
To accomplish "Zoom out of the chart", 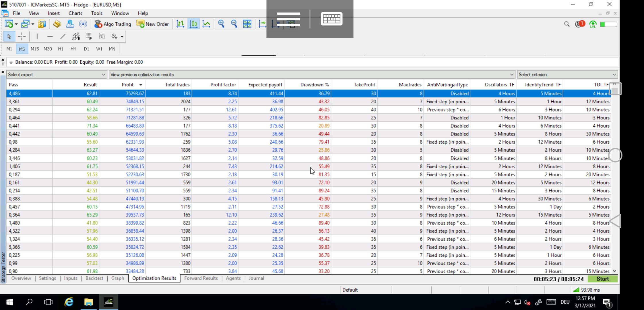I will (x=234, y=24).
